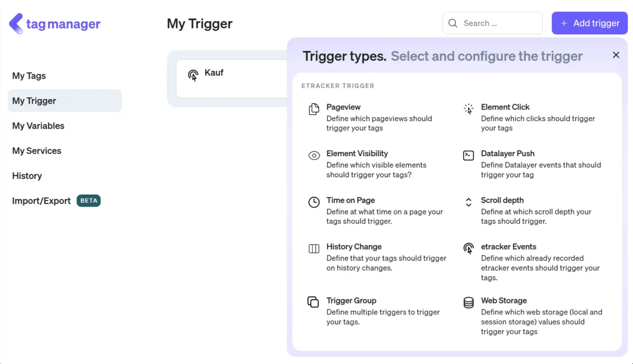Select the Pageview trigger icon
The height and width of the screenshot is (364, 633).
314,109
